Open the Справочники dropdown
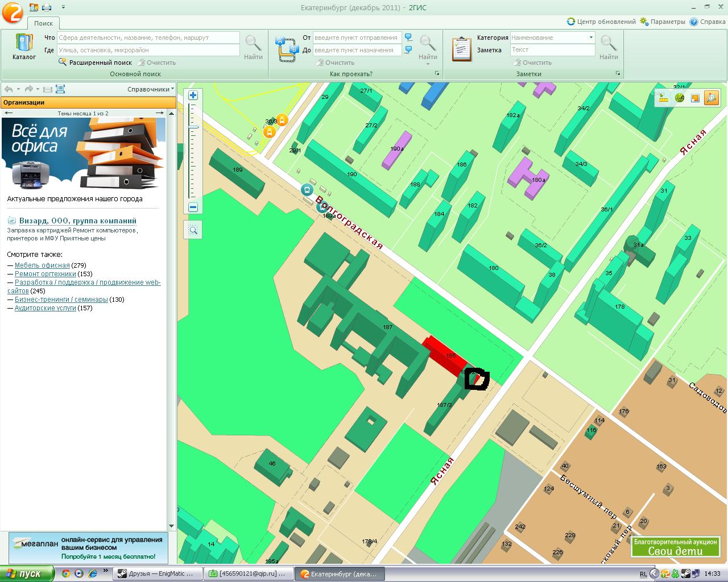This screenshot has height=582, width=728. pyautogui.click(x=150, y=89)
